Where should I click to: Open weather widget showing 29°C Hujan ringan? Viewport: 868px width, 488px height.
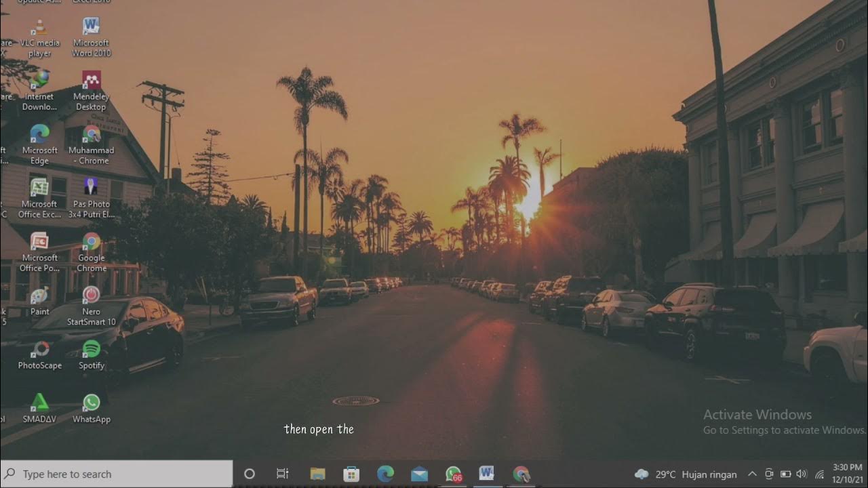(685, 474)
